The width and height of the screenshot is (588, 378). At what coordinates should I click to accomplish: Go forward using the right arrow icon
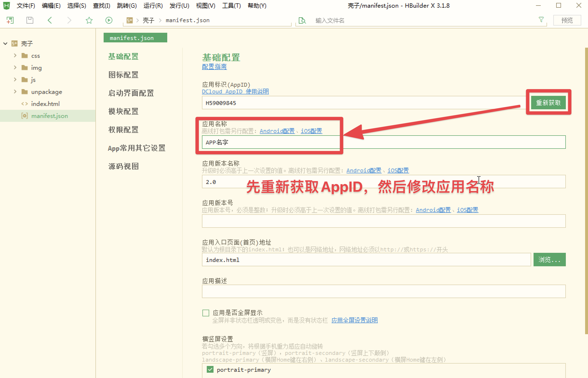pyautogui.click(x=69, y=20)
